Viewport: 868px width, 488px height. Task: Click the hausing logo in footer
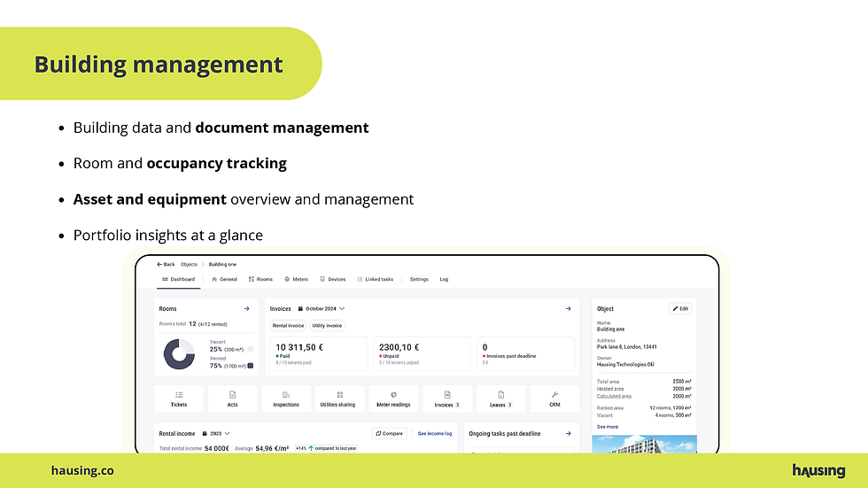[818, 471]
